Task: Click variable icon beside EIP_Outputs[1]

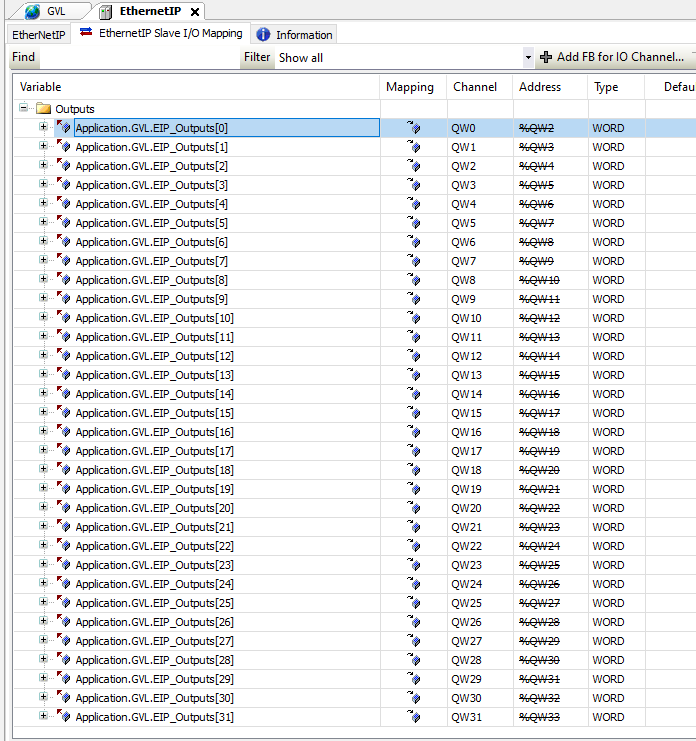Action: click(64, 146)
